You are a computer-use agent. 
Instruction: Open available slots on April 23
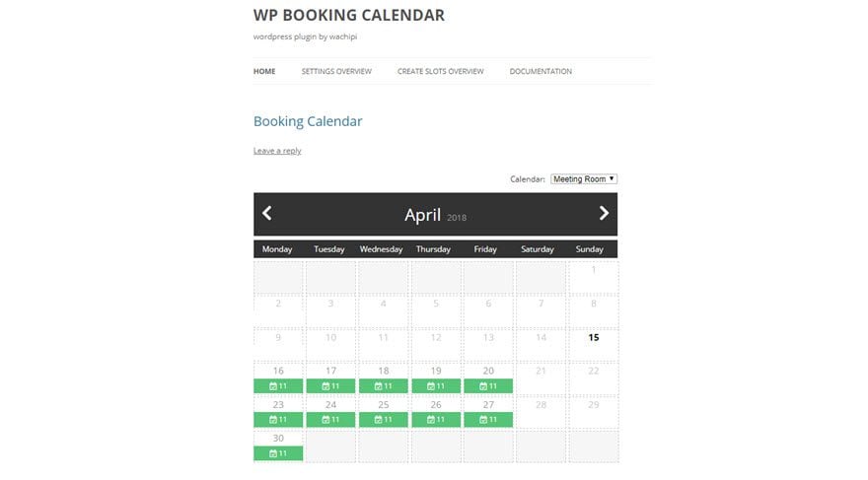tap(278, 420)
